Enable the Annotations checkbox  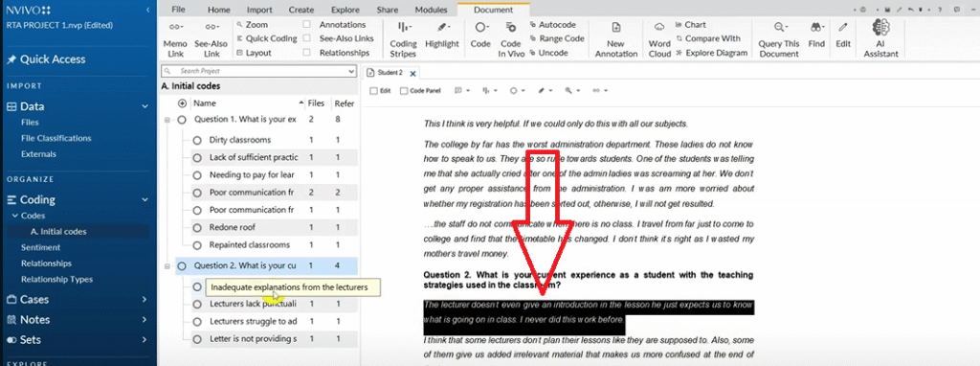point(306,24)
